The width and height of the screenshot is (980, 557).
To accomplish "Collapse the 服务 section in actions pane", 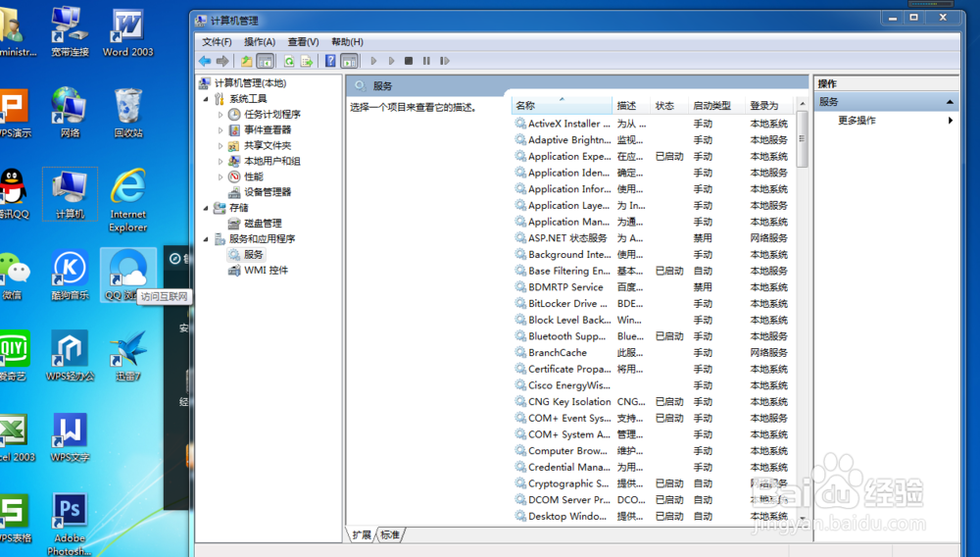I will tap(950, 102).
